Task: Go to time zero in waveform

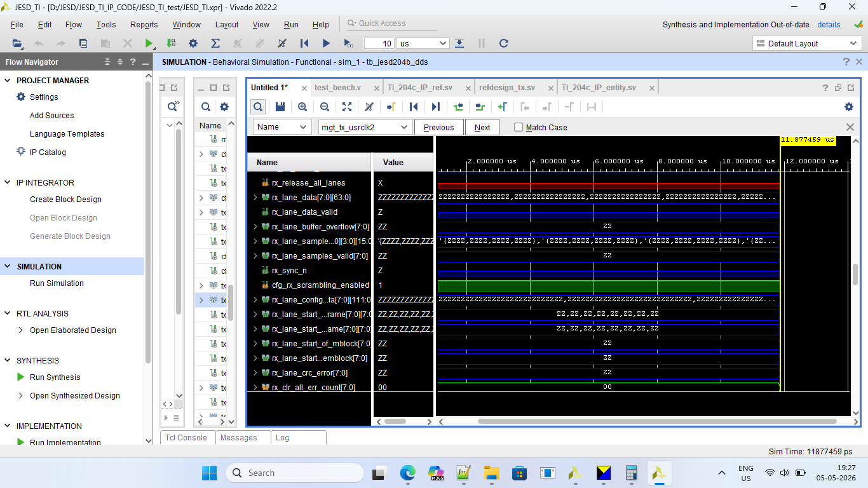Action: tap(414, 107)
